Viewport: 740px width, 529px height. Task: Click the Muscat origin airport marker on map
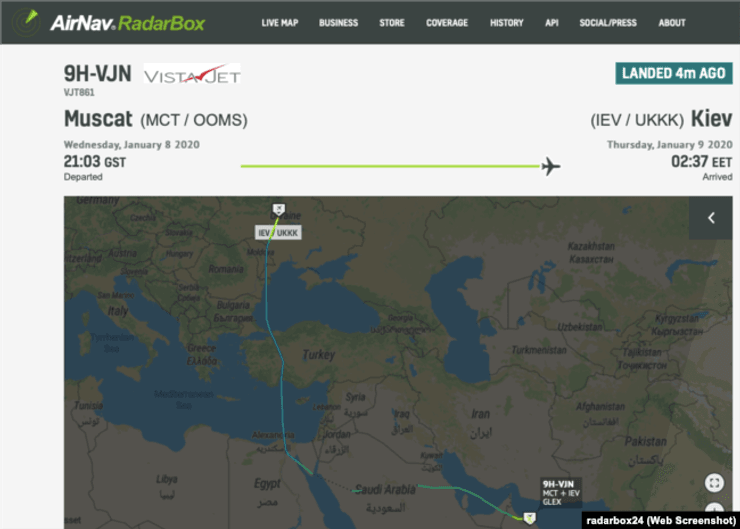coord(529,517)
